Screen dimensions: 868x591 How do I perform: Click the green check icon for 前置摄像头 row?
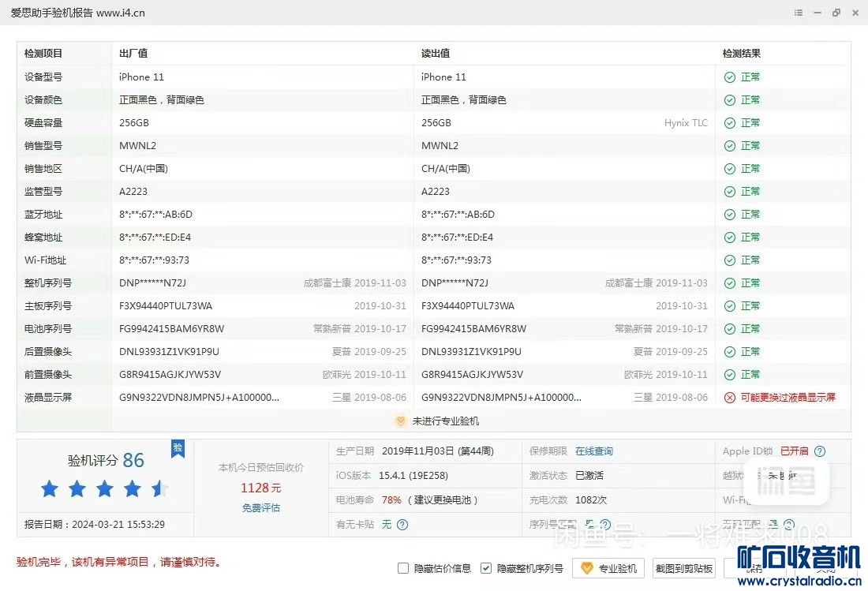[730, 375]
